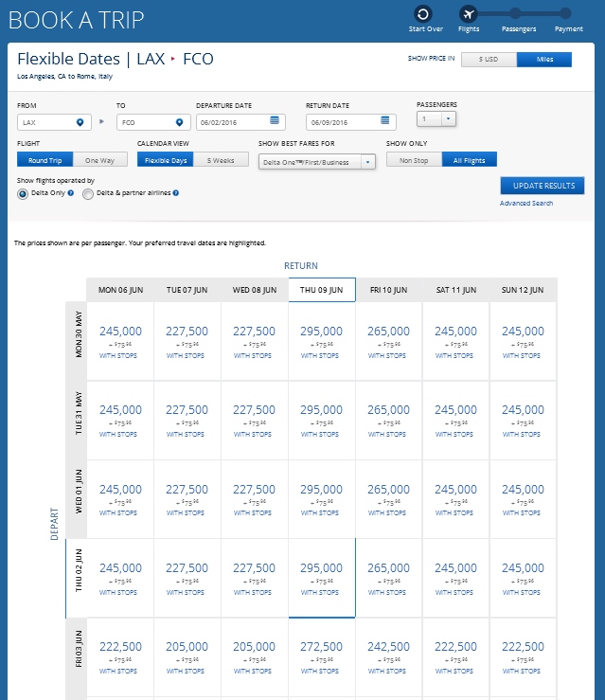Switch calendar view to 5 Weeks

tap(221, 160)
